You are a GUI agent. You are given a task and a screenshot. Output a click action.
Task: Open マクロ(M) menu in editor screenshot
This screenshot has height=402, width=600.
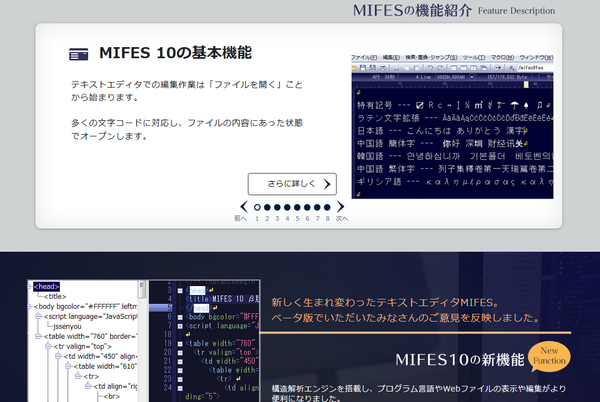click(x=502, y=57)
